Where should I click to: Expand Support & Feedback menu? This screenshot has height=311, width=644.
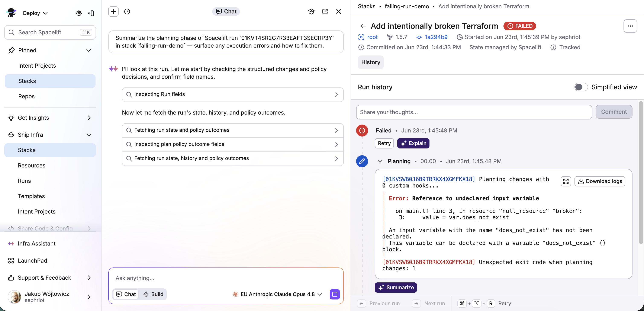pyautogui.click(x=89, y=278)
